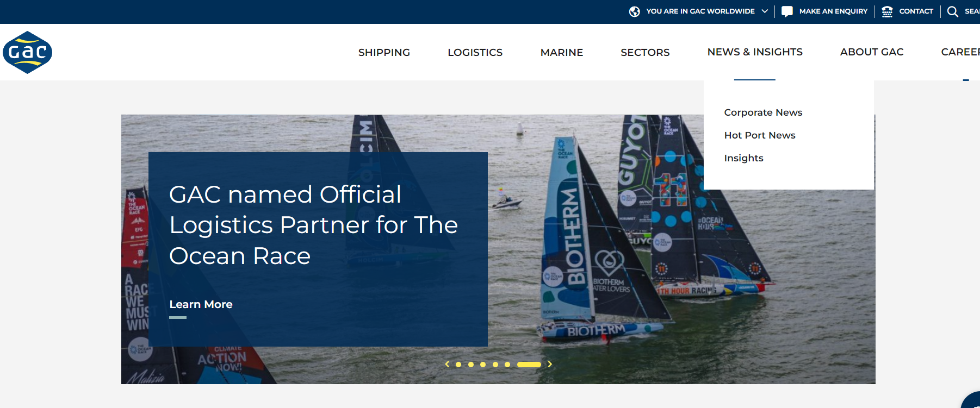Viewport: 980px width, 408px height.
Task: Select the active elongated carousel indicator
Action: (x=529, y=365)
